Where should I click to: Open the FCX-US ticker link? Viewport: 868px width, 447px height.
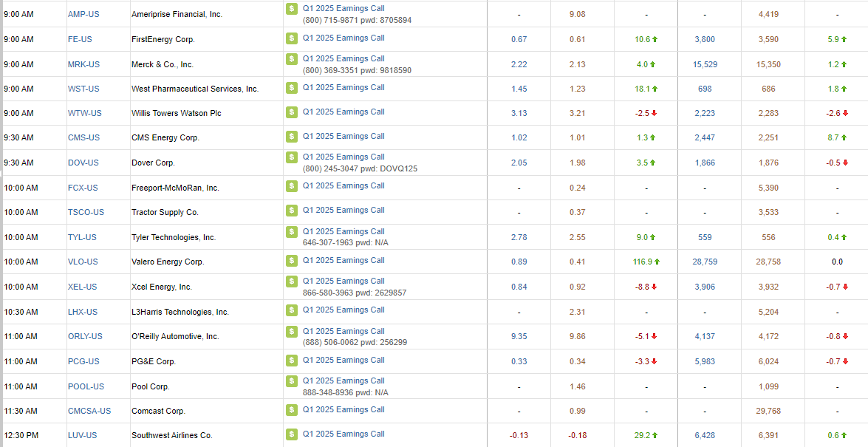coord(83,188)
